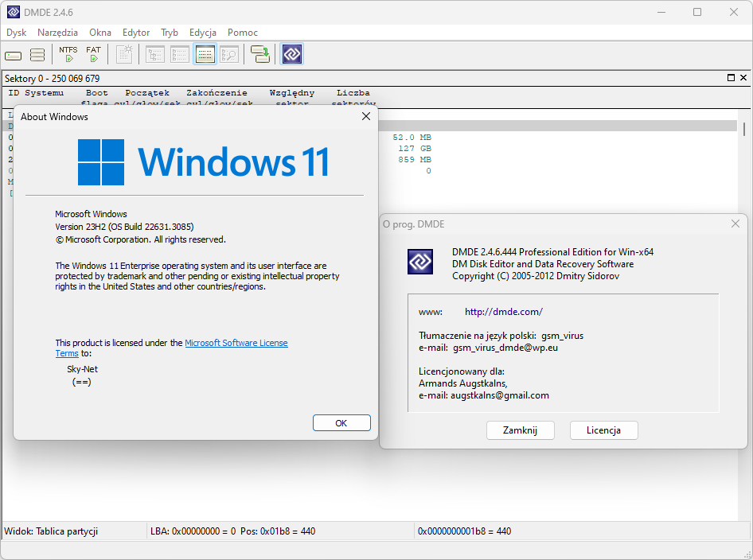Click OK in the About Windows dialog
This screenshot has width=753, height=560.
click(341, 423)
